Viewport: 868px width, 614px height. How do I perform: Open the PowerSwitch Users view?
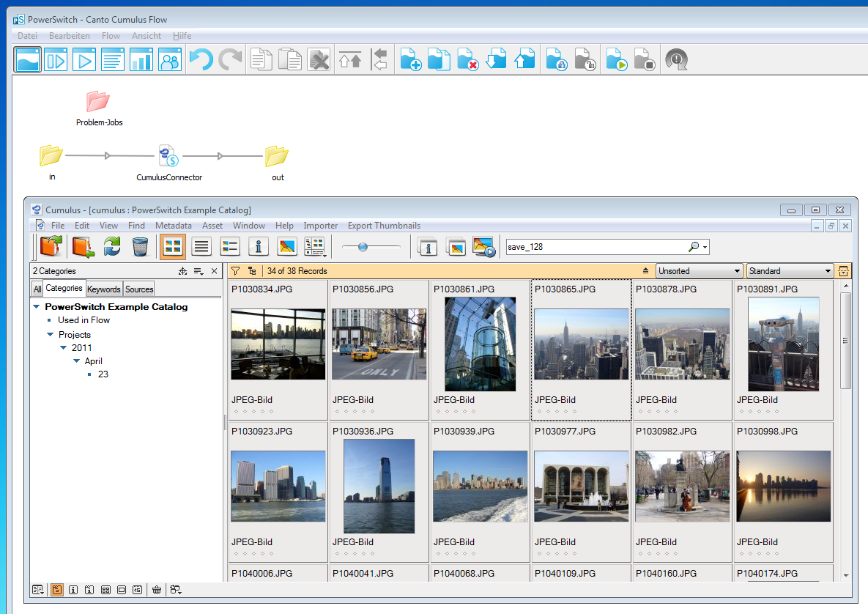(169, 60)
